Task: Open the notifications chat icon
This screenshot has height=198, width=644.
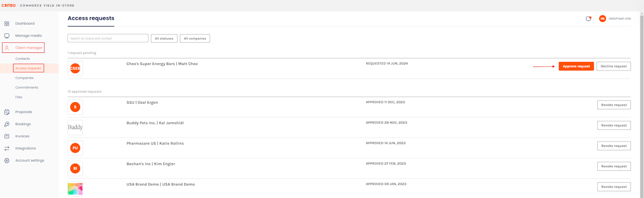Action: (588, 19)
